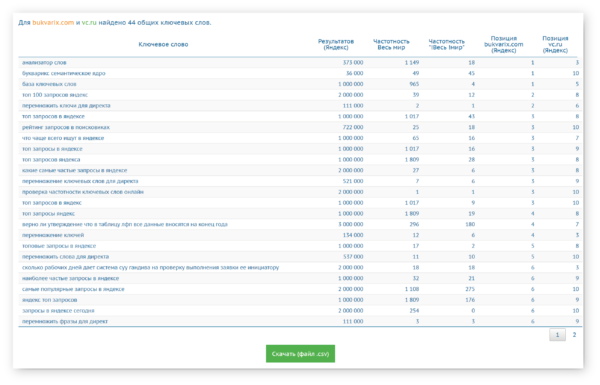600x385 pixels.
Task: Open keyword что чаще всего ищут в яндексе
Action: tap(63, 138)
